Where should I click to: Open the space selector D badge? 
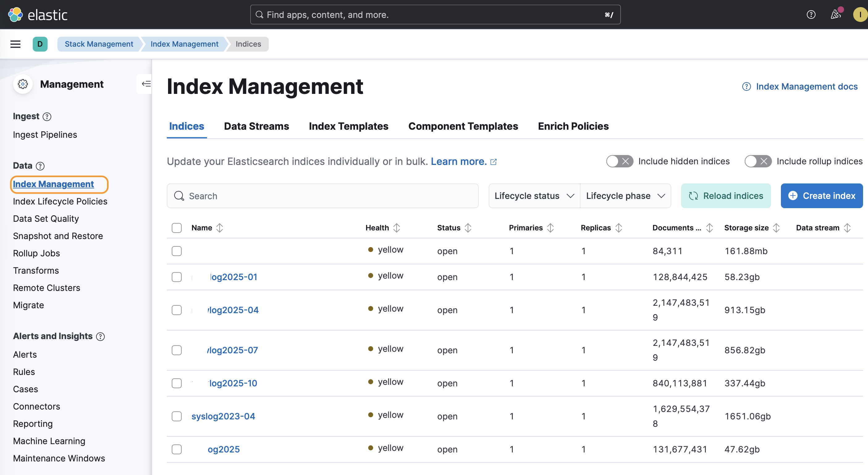[40, 44]
